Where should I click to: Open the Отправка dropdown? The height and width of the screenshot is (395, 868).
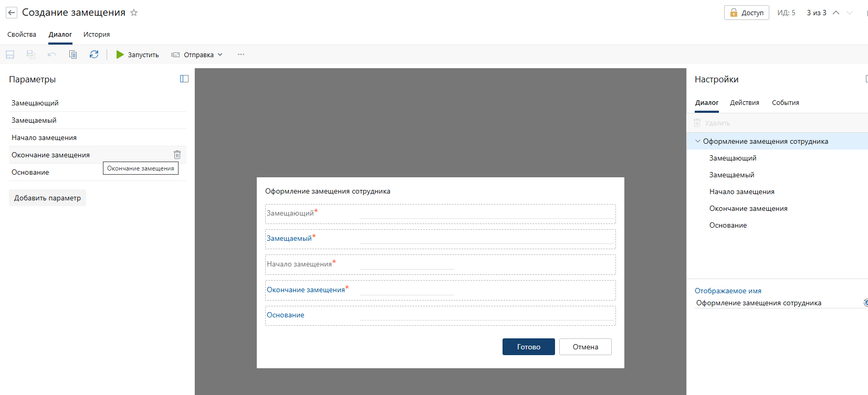(197, 55)
